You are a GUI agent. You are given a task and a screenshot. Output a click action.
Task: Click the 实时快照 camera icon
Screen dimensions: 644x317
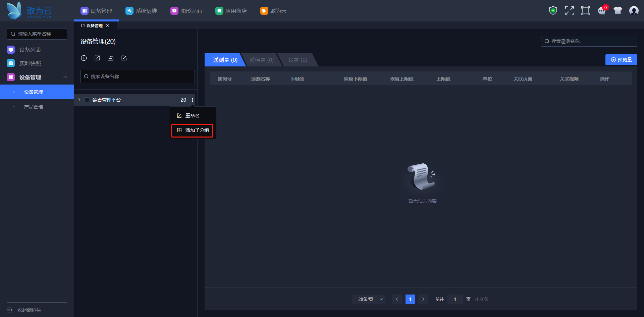point(11,63)
